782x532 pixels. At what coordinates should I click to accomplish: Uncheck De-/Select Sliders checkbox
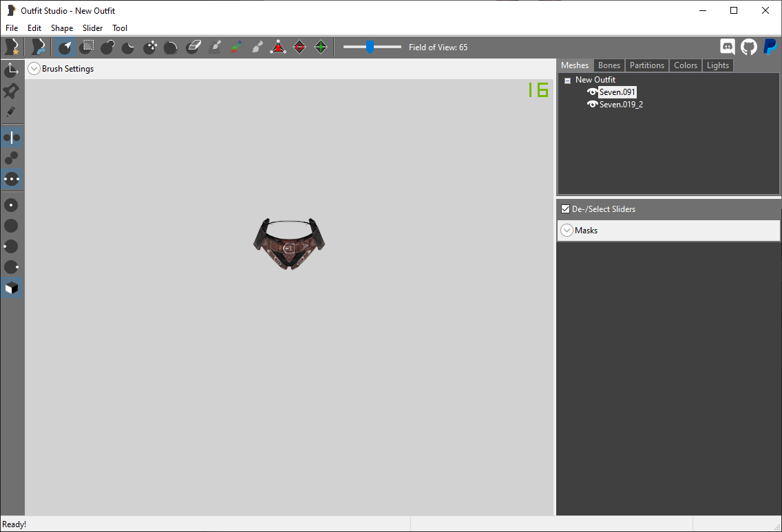coord(566,209)
